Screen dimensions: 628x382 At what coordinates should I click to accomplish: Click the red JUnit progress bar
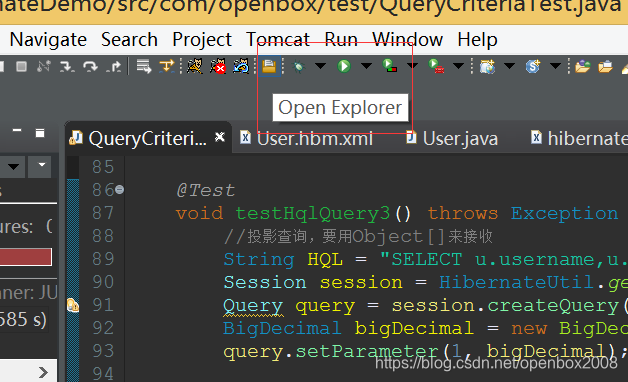coord(26,257)
